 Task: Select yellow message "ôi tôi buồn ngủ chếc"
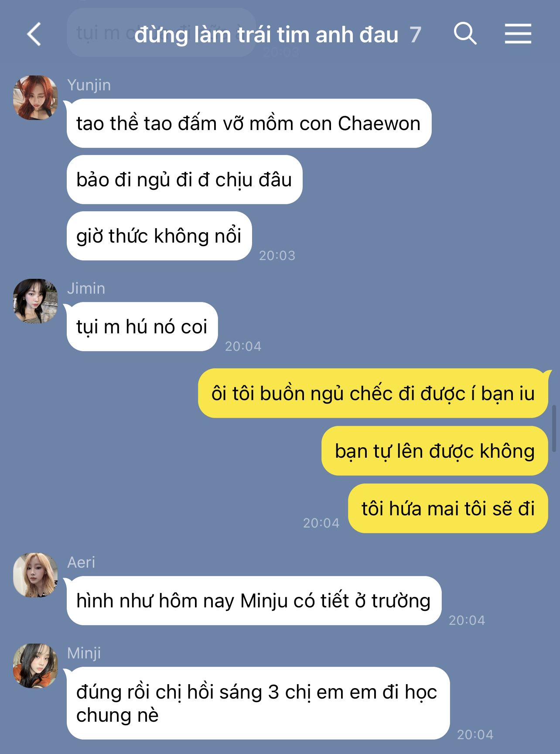373,394
